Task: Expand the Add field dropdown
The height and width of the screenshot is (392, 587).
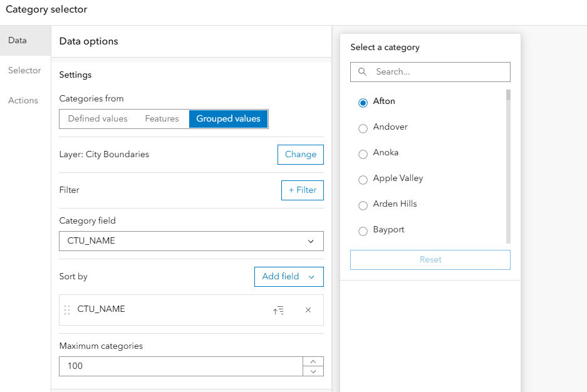Action: (289, 277)
